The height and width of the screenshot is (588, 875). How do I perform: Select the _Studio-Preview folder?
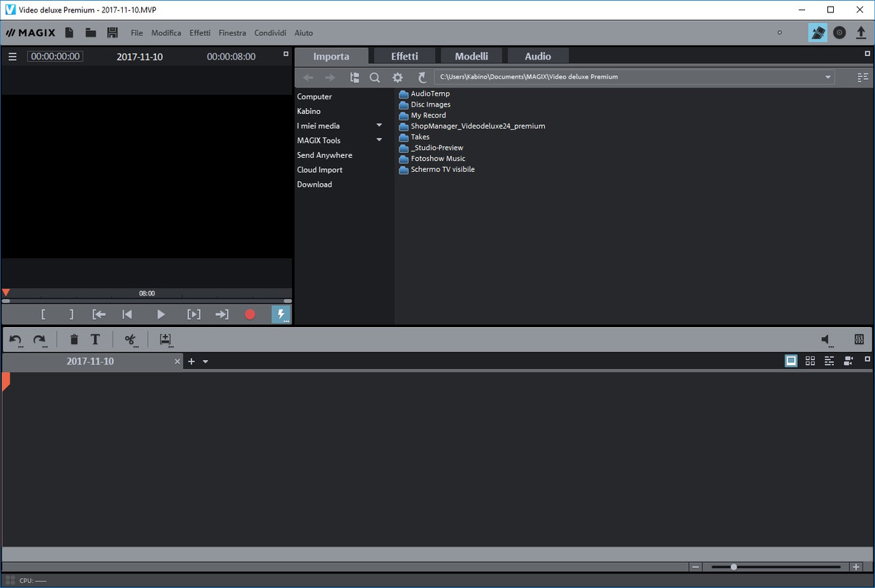(431, 148)
